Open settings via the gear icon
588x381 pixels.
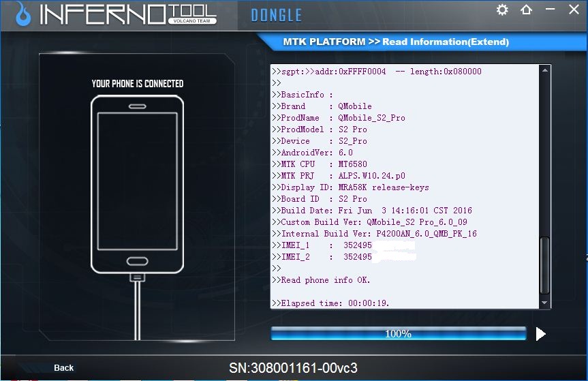502,10
